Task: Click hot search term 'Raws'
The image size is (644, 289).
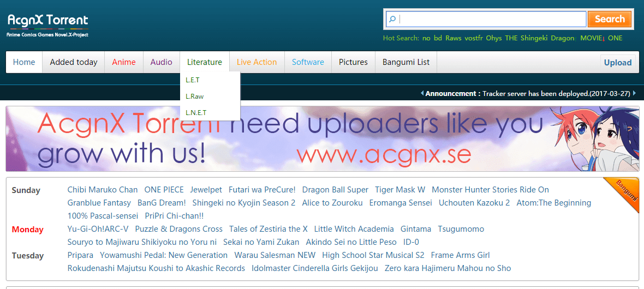Action: click(454, 38)
